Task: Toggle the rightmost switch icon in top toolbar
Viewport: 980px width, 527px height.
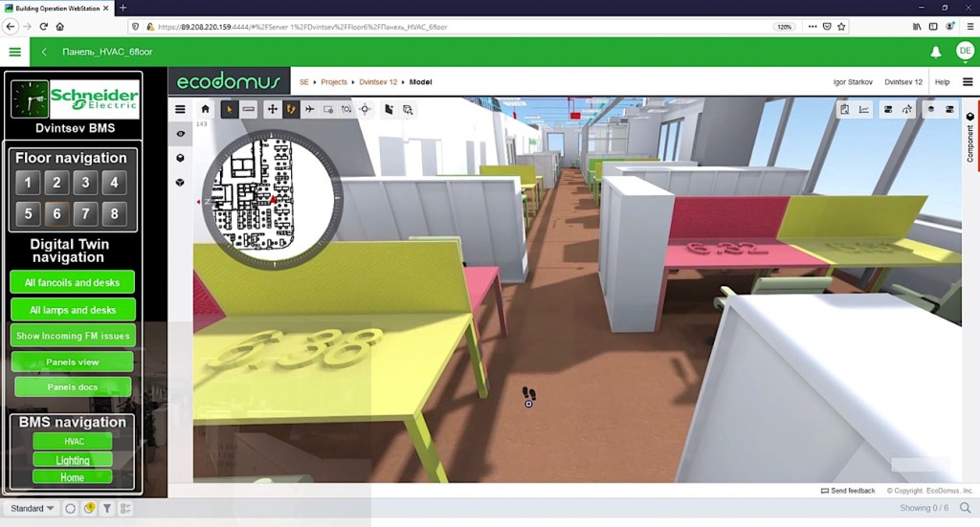Action: (949, 109)
